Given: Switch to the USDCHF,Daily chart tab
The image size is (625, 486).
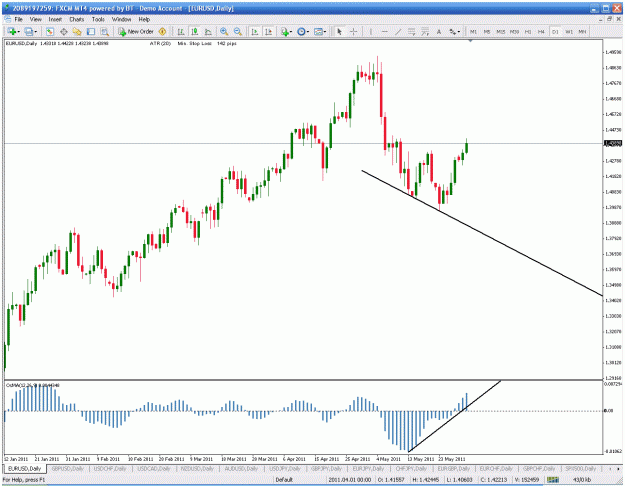Looking at the screenshot, I should pyautogui.click(x=110, y=468).
